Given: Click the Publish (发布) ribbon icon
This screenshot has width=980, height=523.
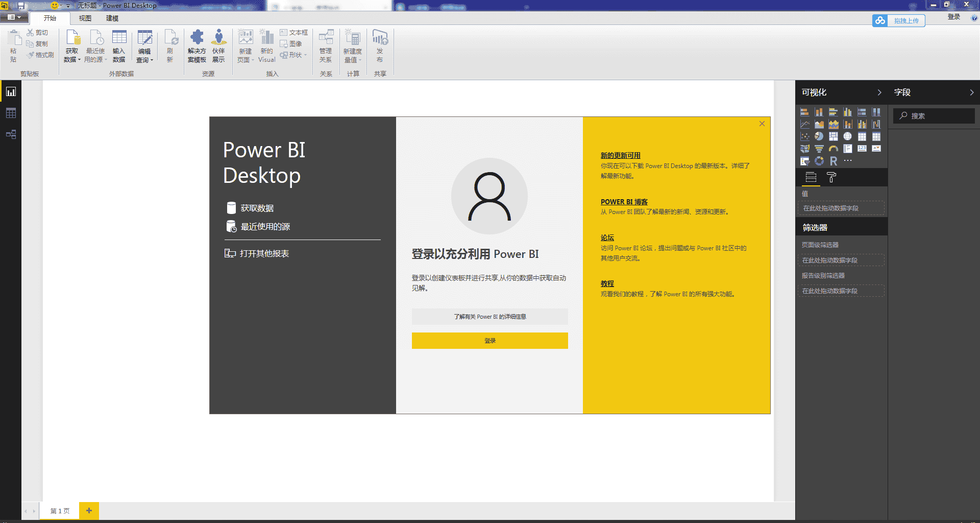Looking at the screenshot, I should coord(380,46).
